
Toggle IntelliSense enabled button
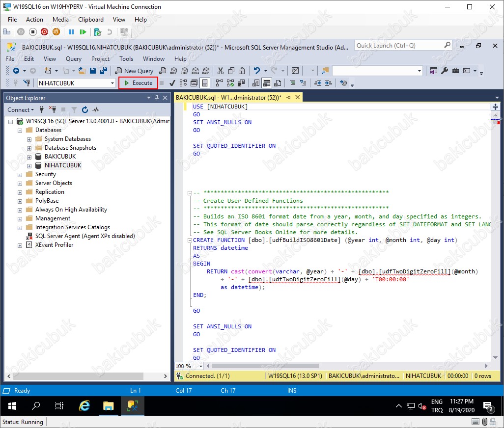204,83
